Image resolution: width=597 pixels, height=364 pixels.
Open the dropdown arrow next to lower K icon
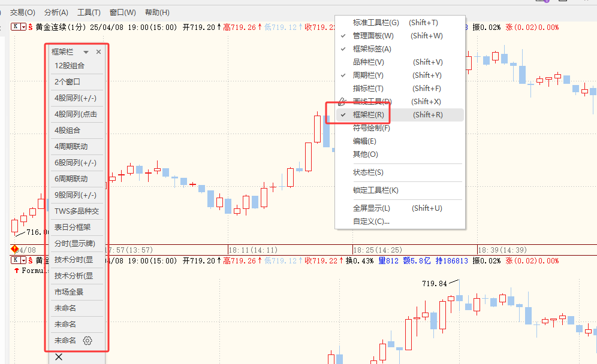pyautogui.click(x=23, y=260)
